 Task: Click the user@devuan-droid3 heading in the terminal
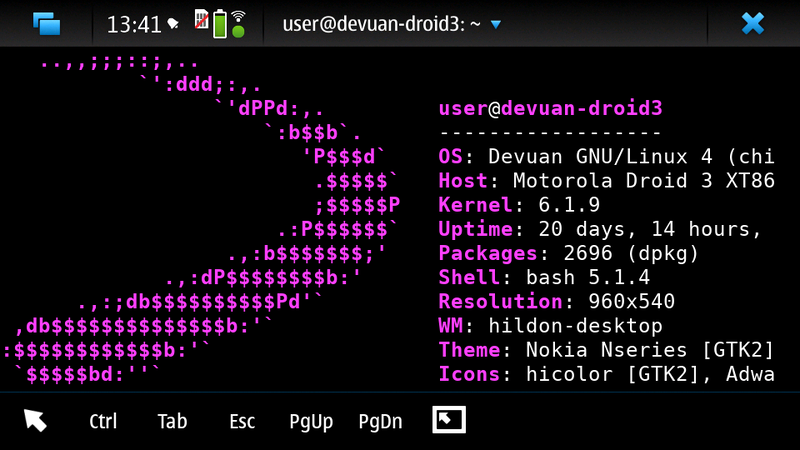[x=551, y=108]
